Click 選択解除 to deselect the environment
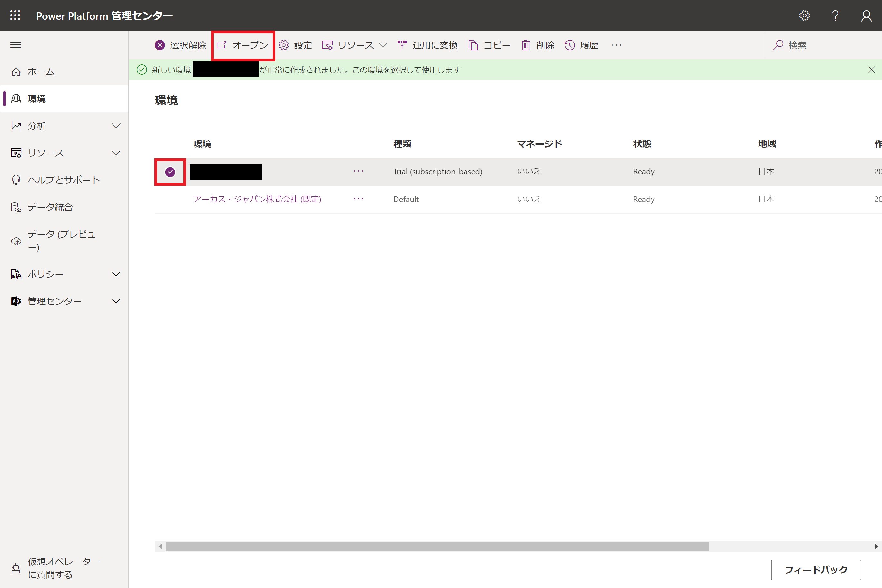 coord(181,45)
